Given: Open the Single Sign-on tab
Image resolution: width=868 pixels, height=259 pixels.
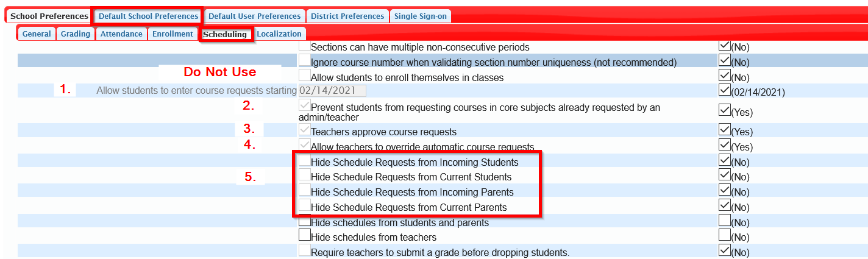Looking at the screenshot, I should click(420, 16).
